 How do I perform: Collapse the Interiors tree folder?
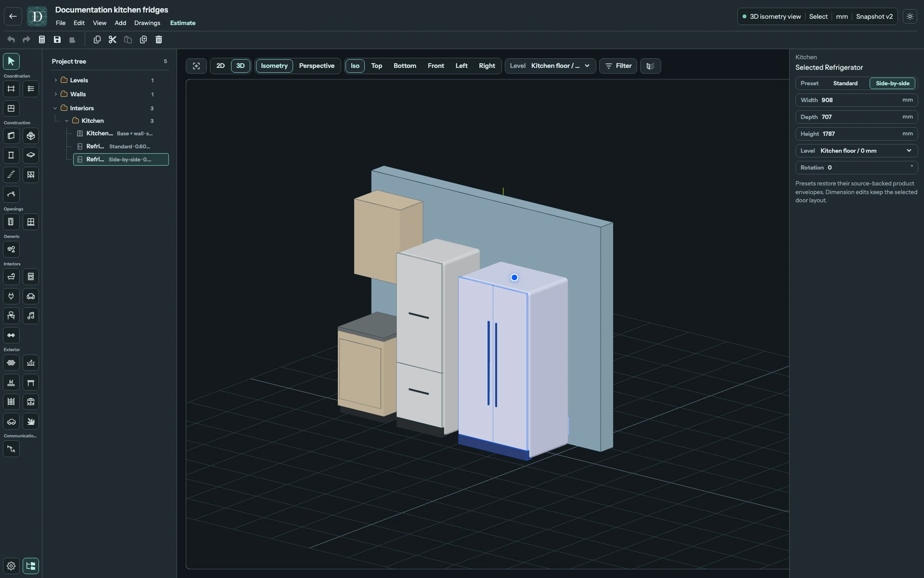pos(56,108)
